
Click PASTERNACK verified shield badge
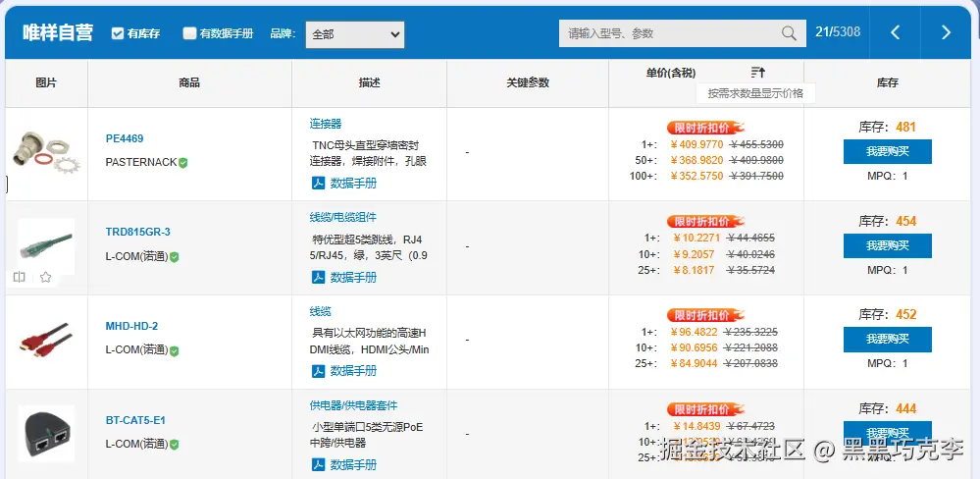[x=183, y=163]
